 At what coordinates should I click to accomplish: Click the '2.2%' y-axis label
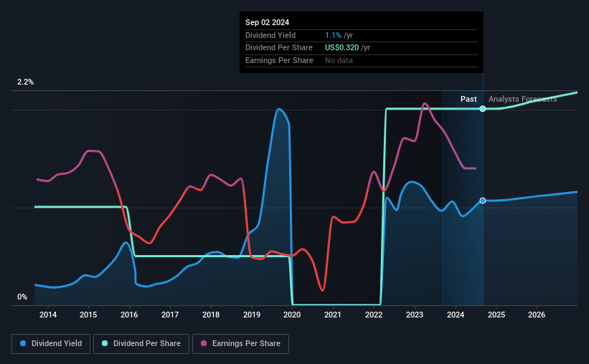tap(25, 82)
